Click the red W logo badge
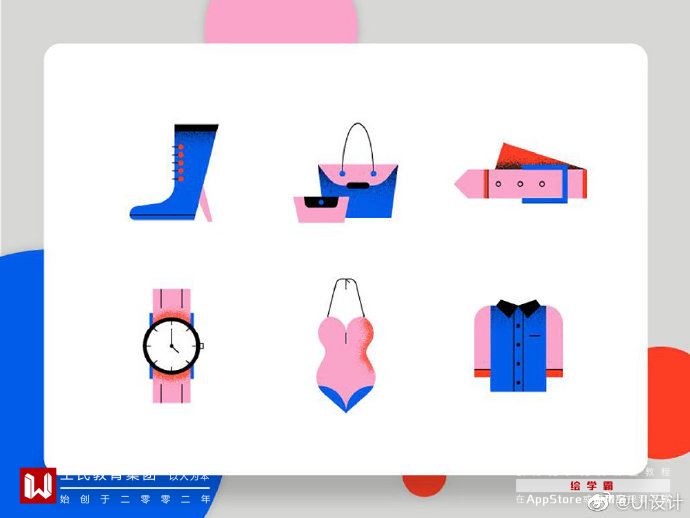Image resolution: width=690 pixels, height=518 pixels. 38,485
